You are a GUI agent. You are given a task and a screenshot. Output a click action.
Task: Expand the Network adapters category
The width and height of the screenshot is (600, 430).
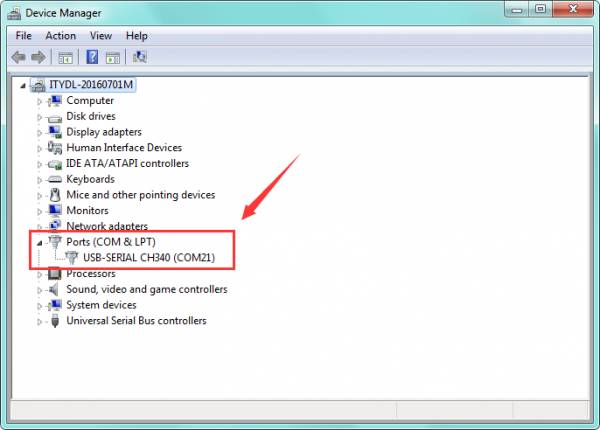(40, 227)
